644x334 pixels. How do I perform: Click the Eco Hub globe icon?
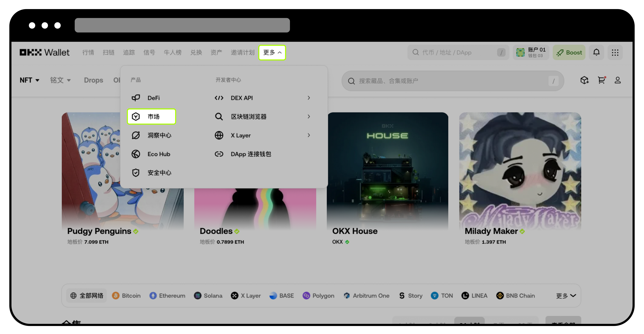(x=136, y=154)
